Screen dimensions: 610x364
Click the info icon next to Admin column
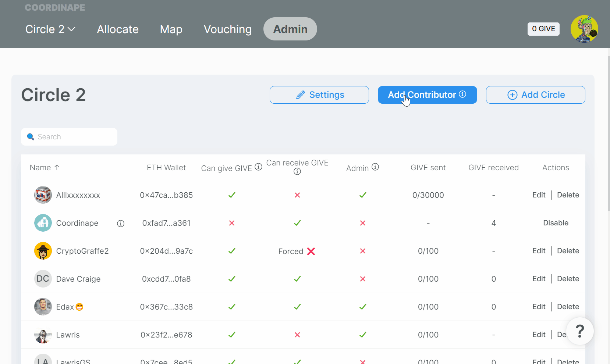coord(375,167)
